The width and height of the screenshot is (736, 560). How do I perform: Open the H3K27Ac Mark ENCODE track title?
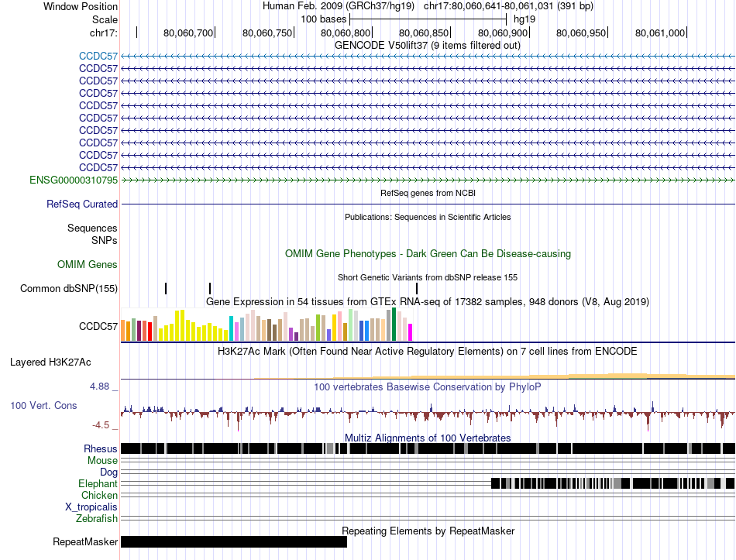(428, 352)
